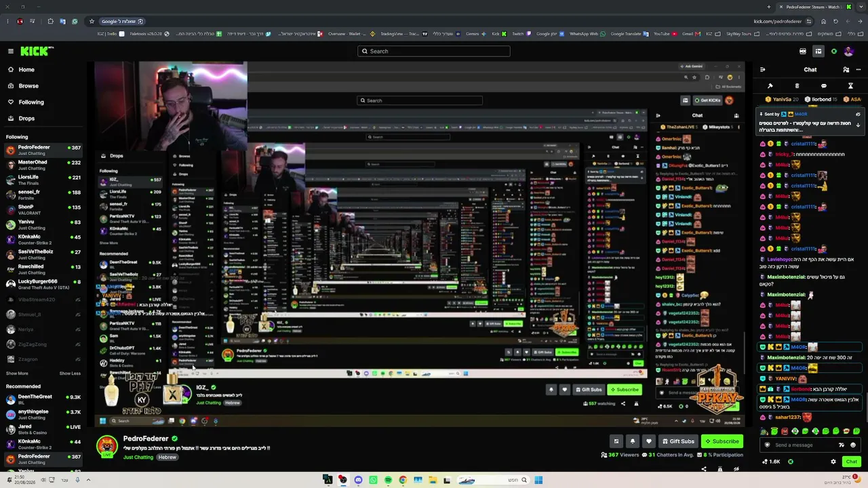Open the Chrome extensions puzzle icon

pyautogui.click(x=50, y=21)
